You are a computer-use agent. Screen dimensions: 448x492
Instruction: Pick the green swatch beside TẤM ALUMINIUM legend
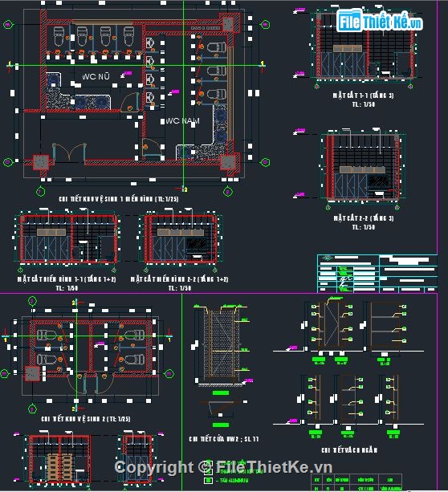point(208,481)
